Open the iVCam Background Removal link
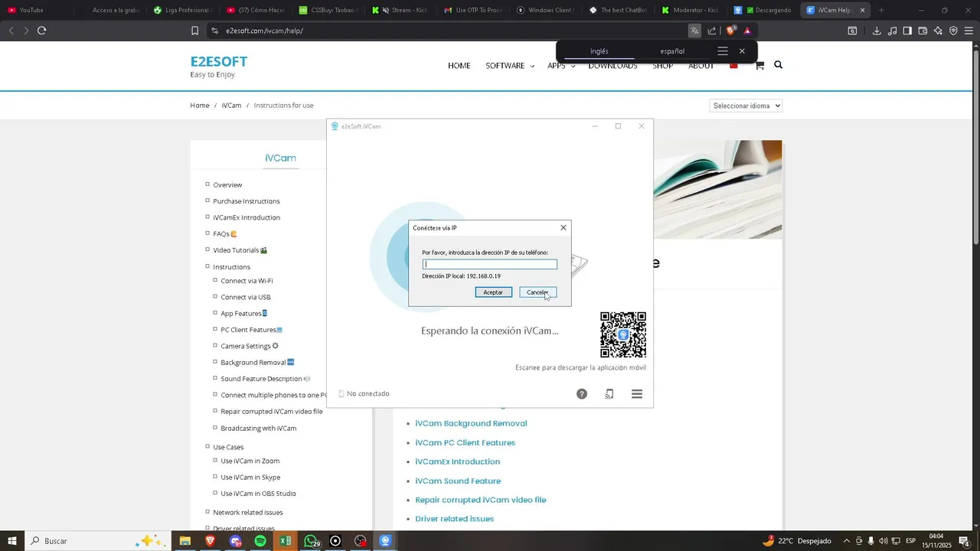Screen dimensions: 980x551 coord(471,423)
